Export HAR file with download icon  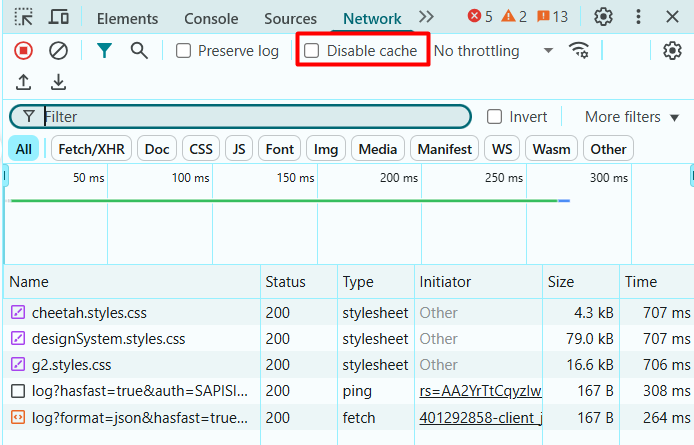pos(58,82)
